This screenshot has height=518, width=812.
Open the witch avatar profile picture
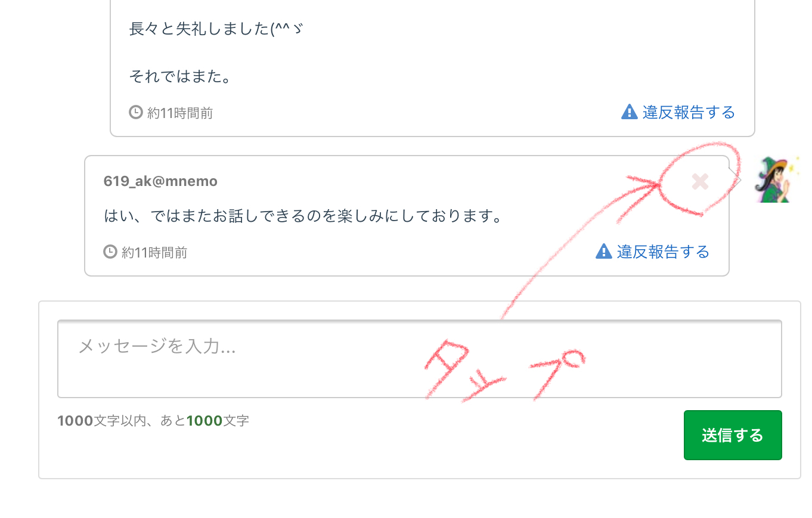coord(775,179)
